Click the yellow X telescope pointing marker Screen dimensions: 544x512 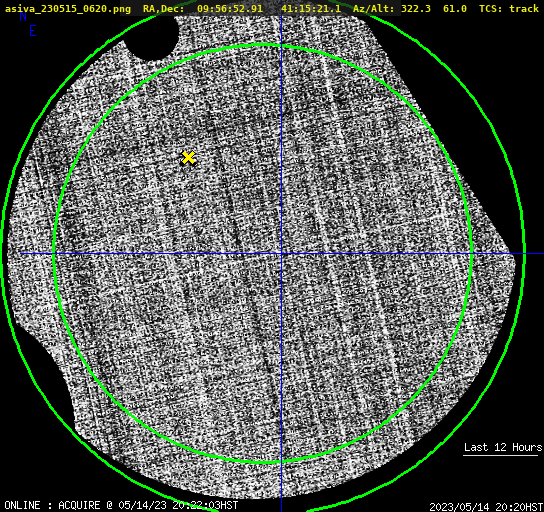click(188, 158)
